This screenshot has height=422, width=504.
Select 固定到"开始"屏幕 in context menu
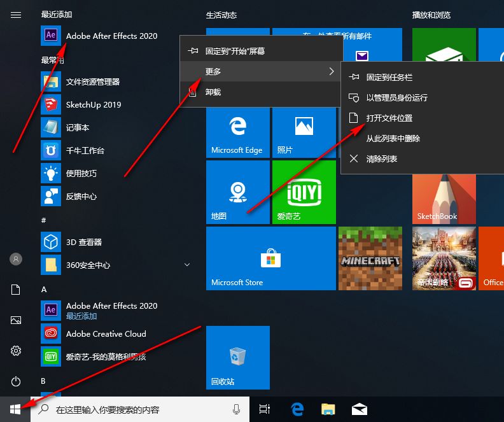[261, 51]
